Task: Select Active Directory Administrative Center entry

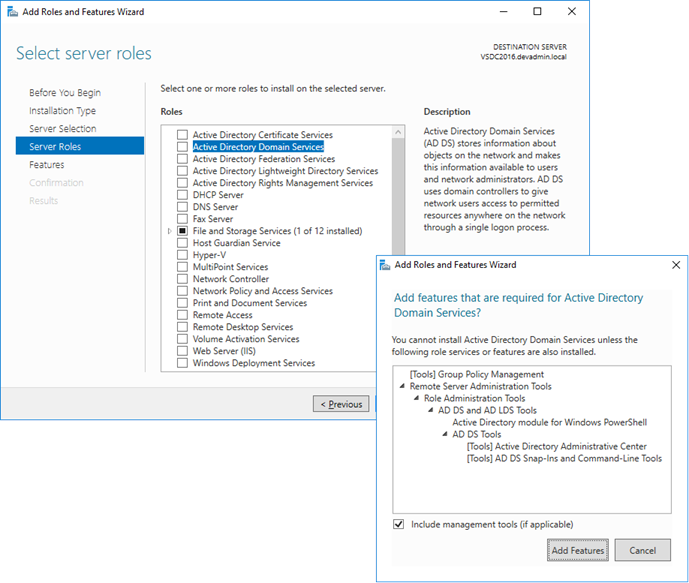Action: click(556, 446)
